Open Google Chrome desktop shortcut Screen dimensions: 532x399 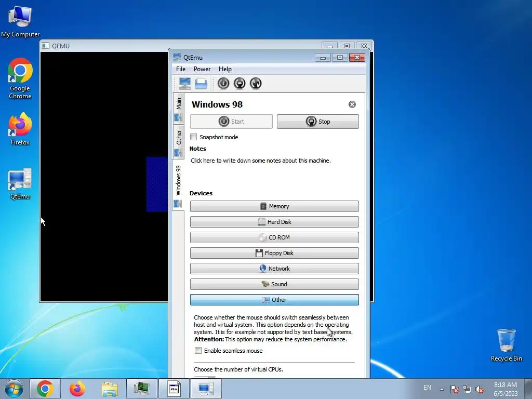20,79
